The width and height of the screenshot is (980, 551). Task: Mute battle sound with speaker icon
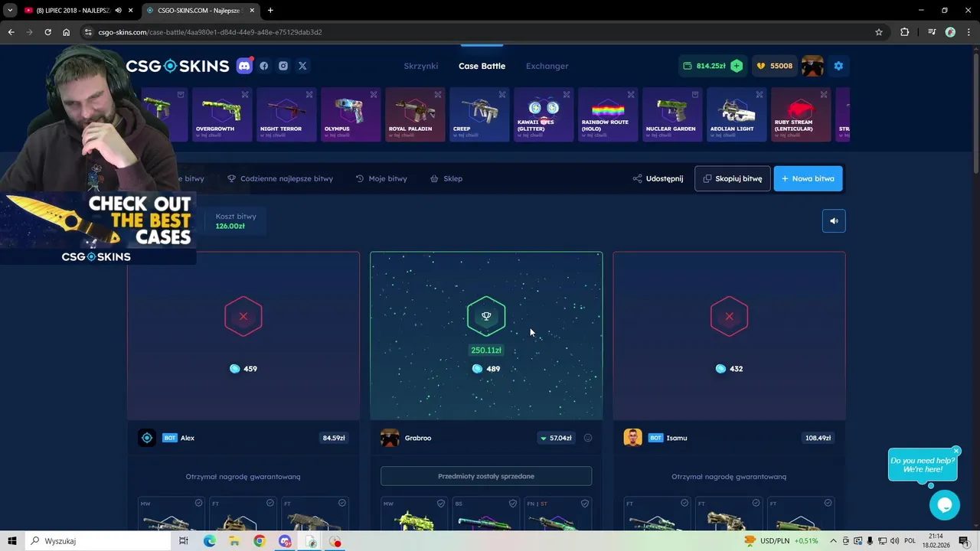coord(834,221)
